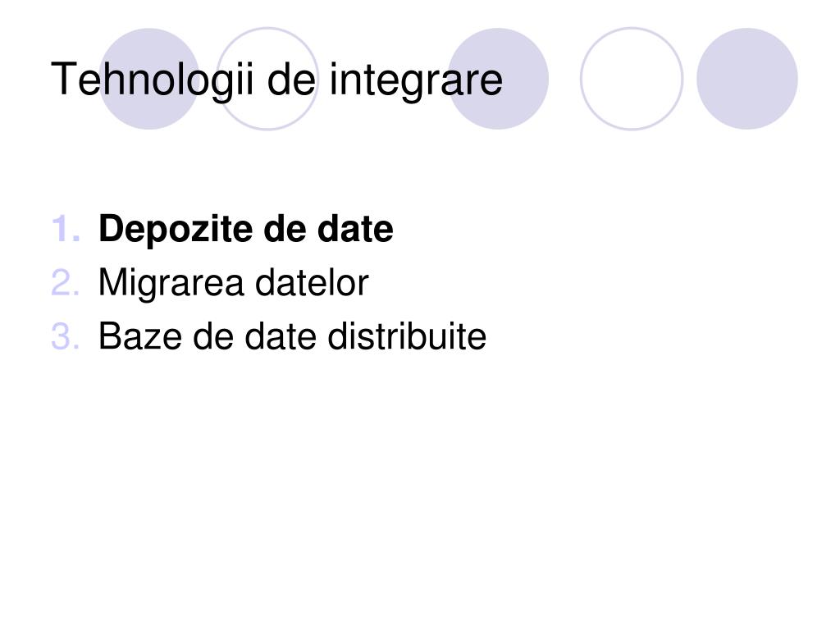Click the word "Tehnologii" in the title
Image resolution: width=840 pixels, height=630 pixels.
[x=152, y=80]
